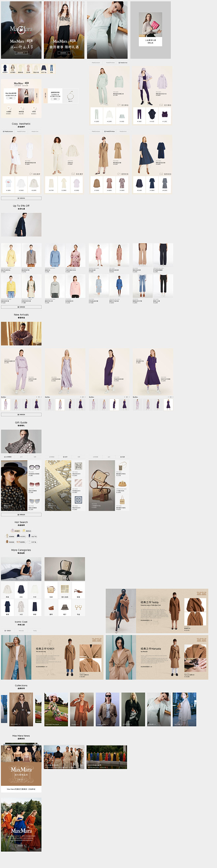Open the 2023早春 resort news item
Screen dimensions: 217x868
tap(107, 757)
